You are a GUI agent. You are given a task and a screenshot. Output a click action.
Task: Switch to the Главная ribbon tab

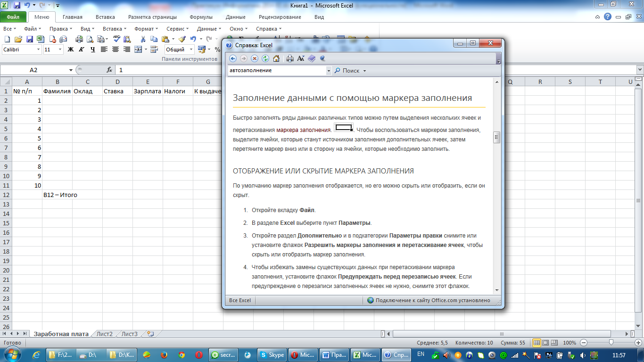click(73, 17)
